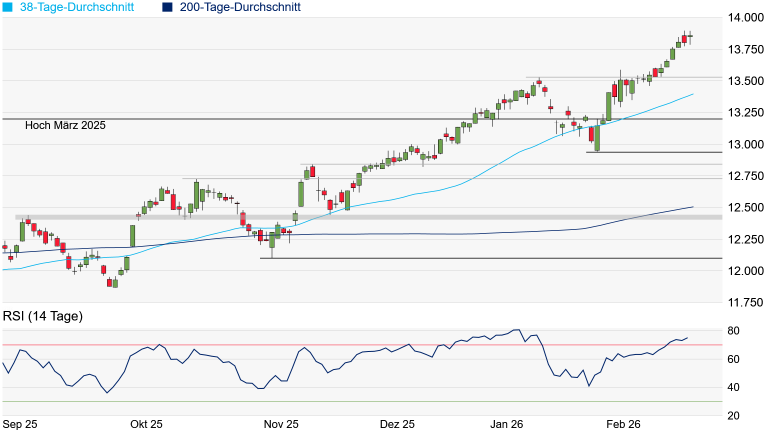
Task: Click the RSI 40 axis label
Action: pos(733,388)
